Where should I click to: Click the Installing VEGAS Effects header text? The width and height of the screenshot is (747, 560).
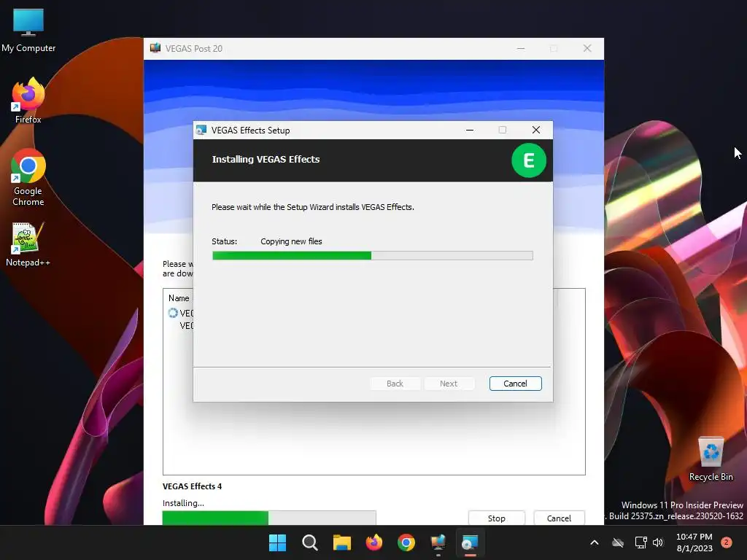tap(266, 160)
